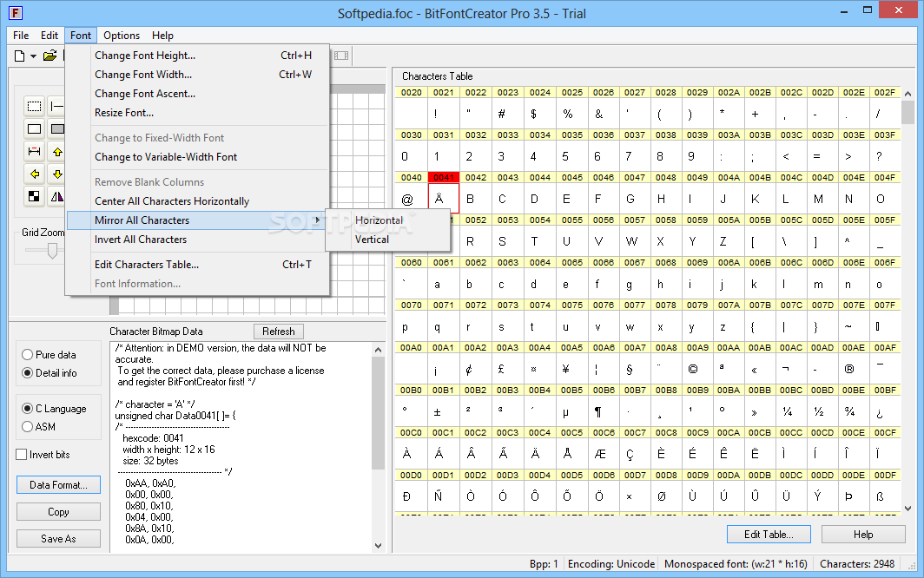Image resolution: width=924 pixels, height=578 pixels.
Task: Click the Characters Table scroll down arrow
Action: (x=908, y=509)
